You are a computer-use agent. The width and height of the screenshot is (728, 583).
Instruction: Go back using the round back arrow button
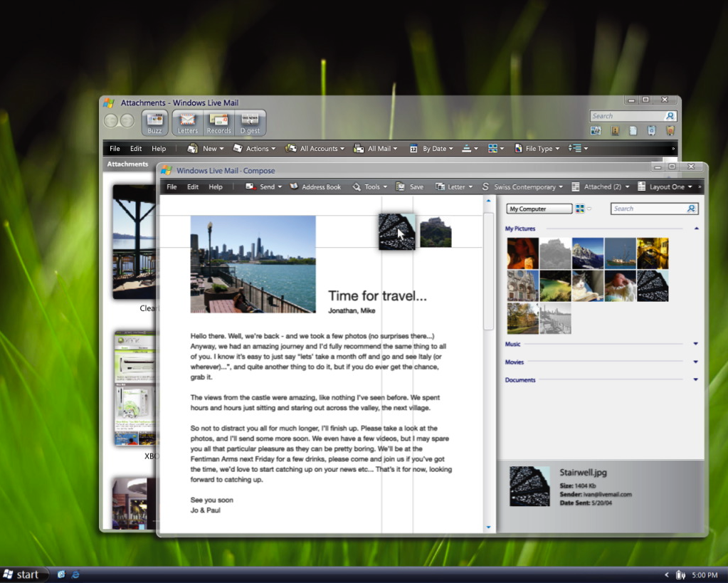(x=111, y=121)
